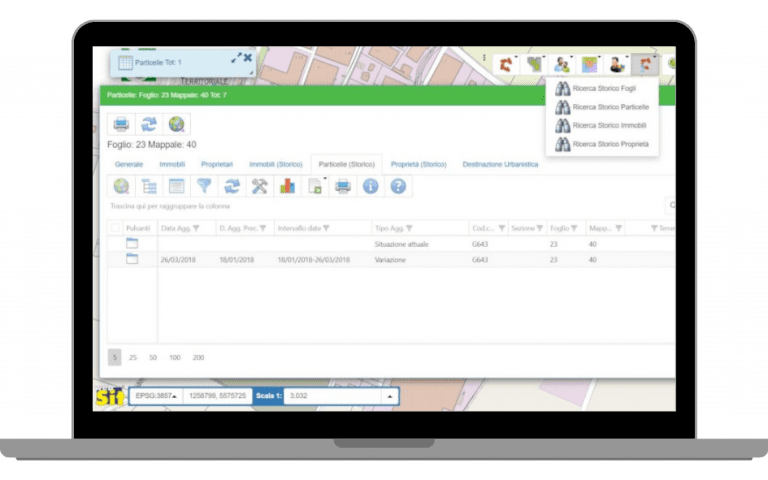Show information via blue info icon
768x480 pixels.
point(370,186)
